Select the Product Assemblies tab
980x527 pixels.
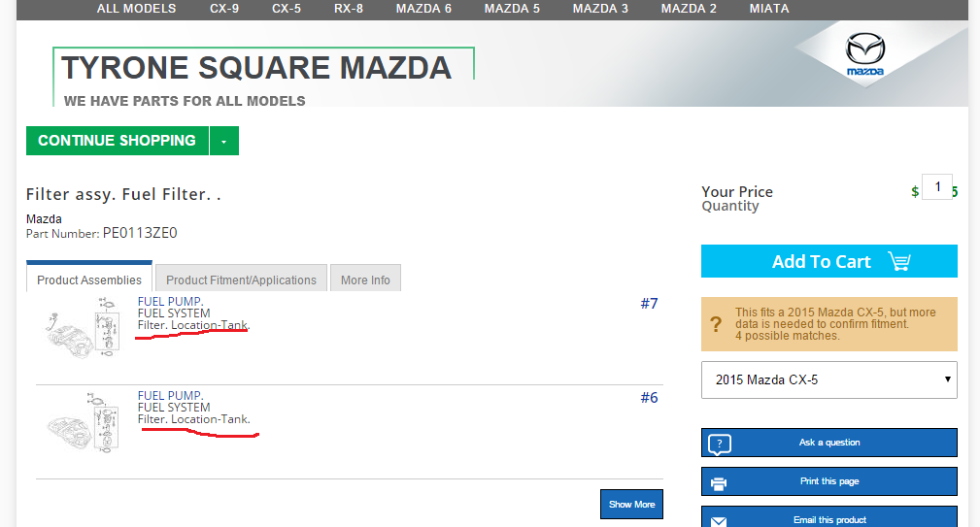[89, 280]
